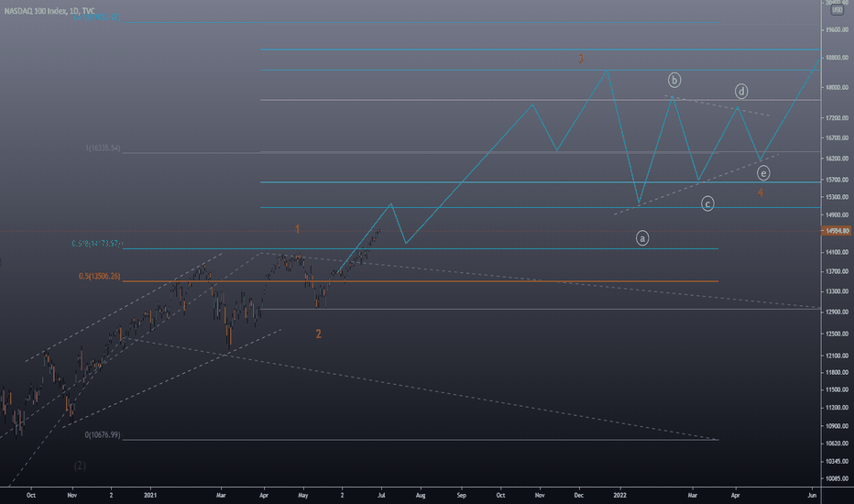Viewport: 854px width, 504px height.
Task: Select the 0(10676.99) Fibonacci level label
Action: pyautogui.click(x=103, y=434)
